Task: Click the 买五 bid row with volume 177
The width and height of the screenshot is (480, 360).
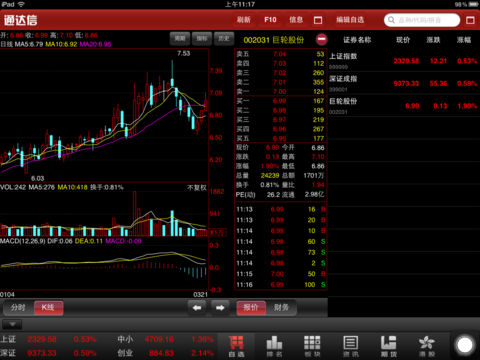Action: click(x=280, y=138)
